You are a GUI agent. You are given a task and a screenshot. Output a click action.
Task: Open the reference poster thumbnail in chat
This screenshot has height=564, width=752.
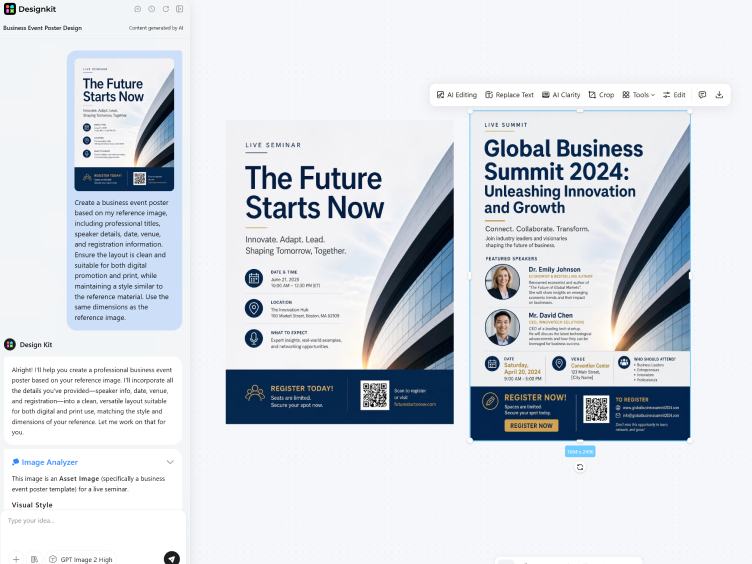pos(124,125)
